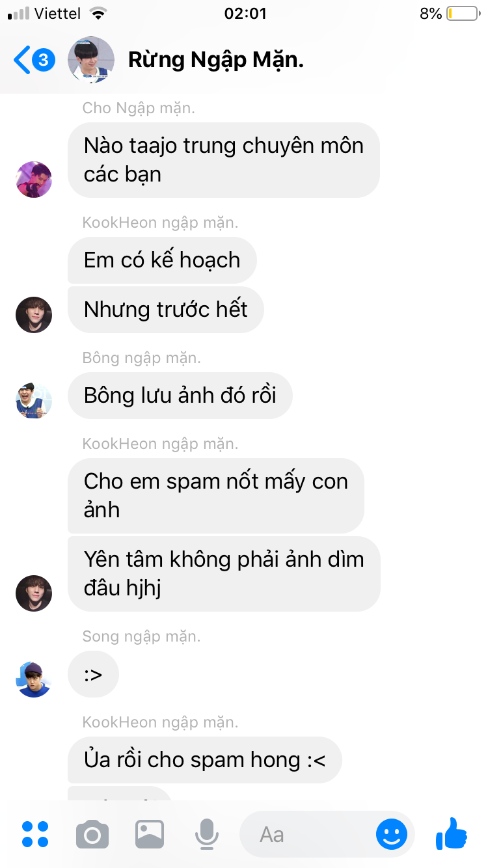Select the 'Ủa rồi cho spam hong :<' bubble
Viewport: 488px width, 868px height.
(205, 760)
